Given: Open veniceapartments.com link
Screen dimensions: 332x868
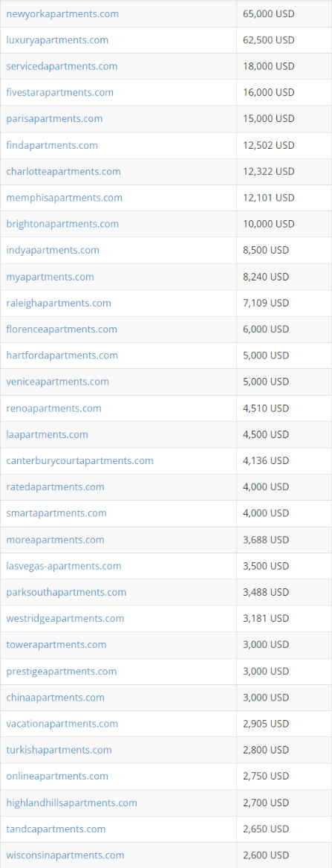Looking at the screenshot, I should coord(57,382).
